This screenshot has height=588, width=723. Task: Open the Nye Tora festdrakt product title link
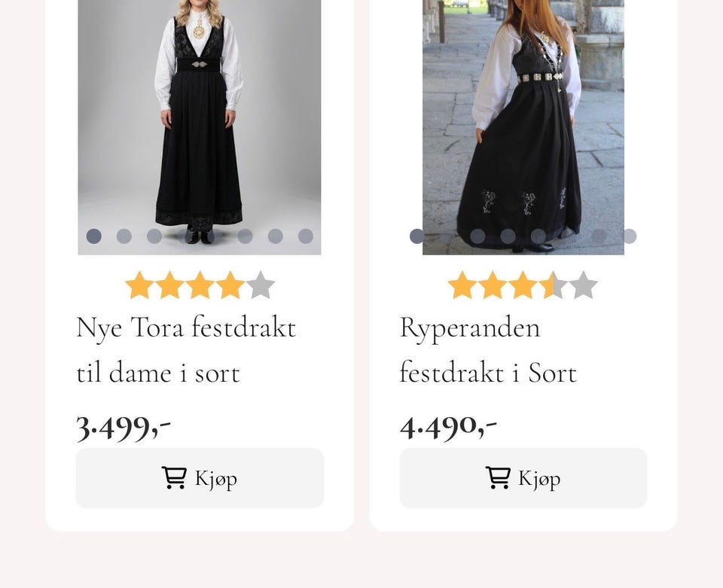[x=185, y=350]
